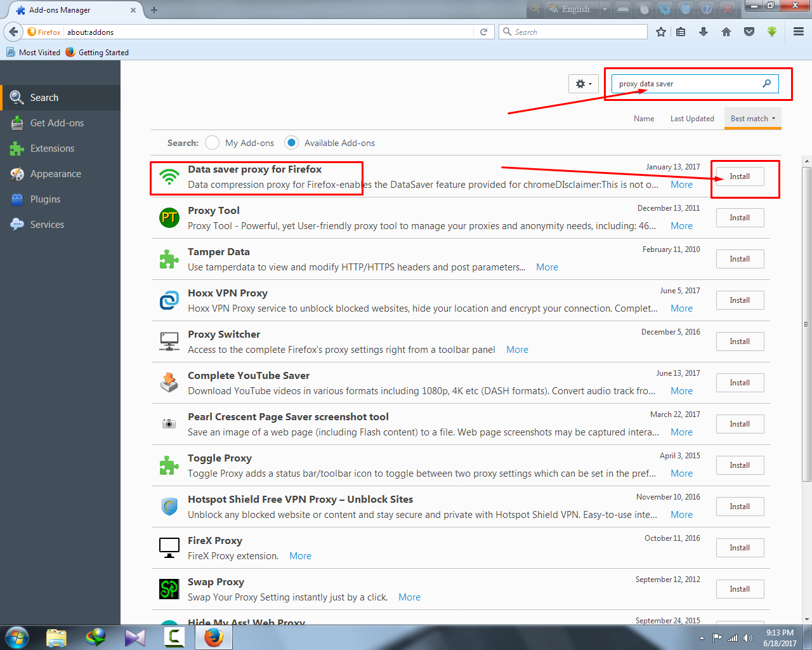
Task: Open the Extensions section in sidebar
Action: 52,149
